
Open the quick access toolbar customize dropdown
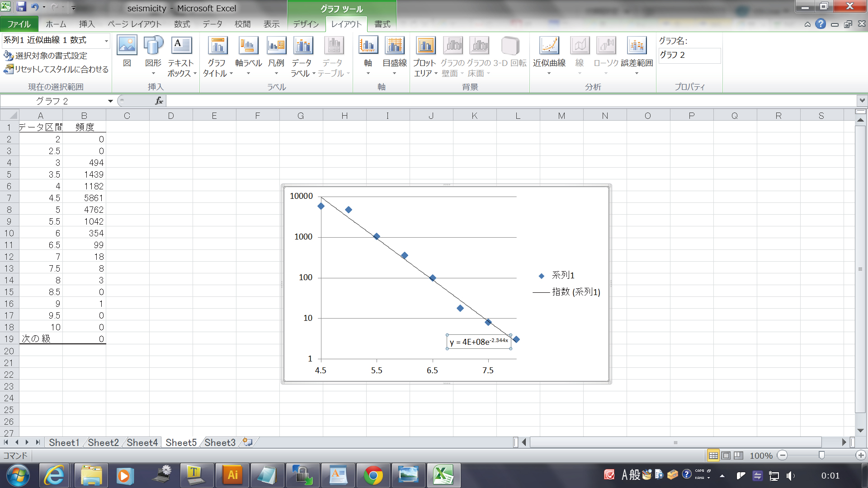[73, 8]
